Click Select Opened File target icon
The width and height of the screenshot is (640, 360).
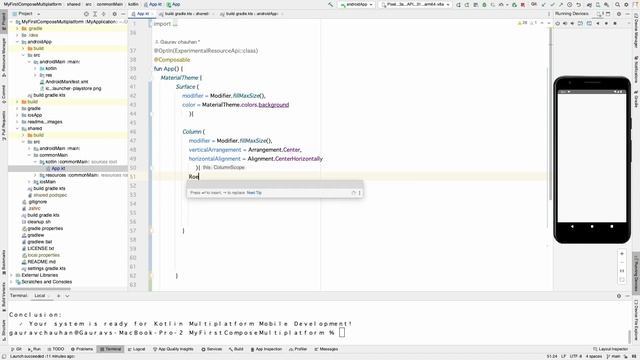(x=86, y=14)
